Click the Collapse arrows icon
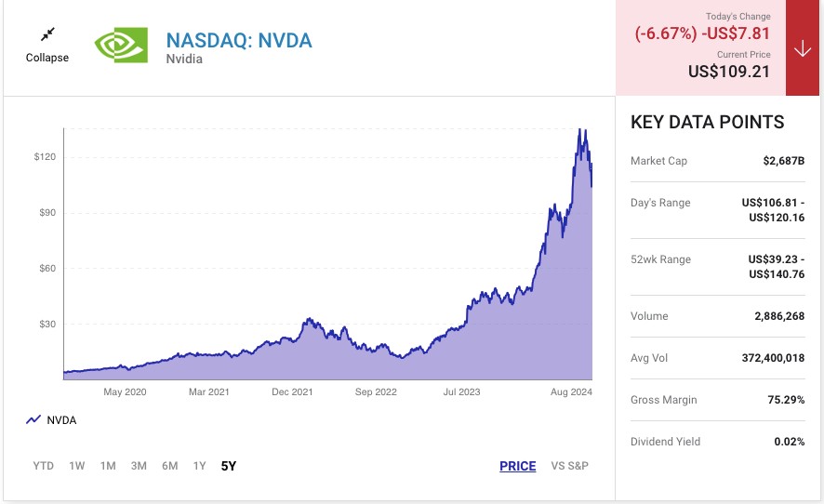The image size is (824, 504). tap(47, 34)
